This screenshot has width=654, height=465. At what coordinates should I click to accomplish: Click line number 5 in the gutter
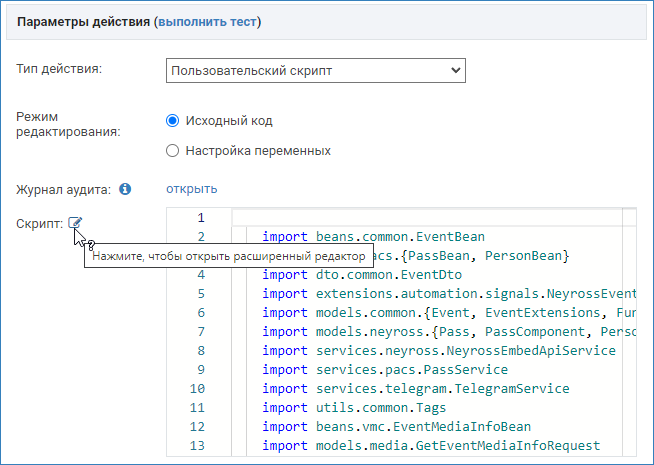(200, 294)
